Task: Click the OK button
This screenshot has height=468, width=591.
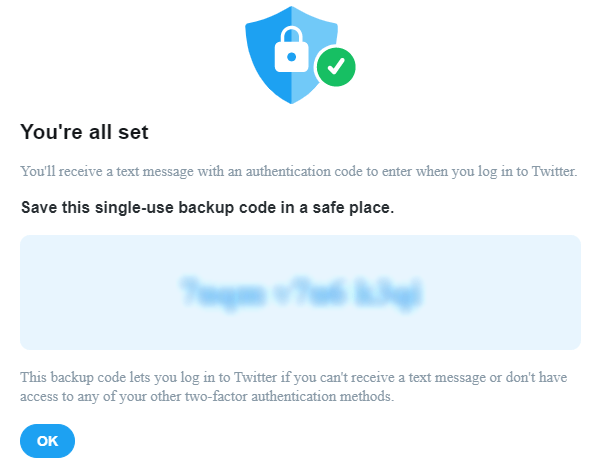Action: point(47,441)
